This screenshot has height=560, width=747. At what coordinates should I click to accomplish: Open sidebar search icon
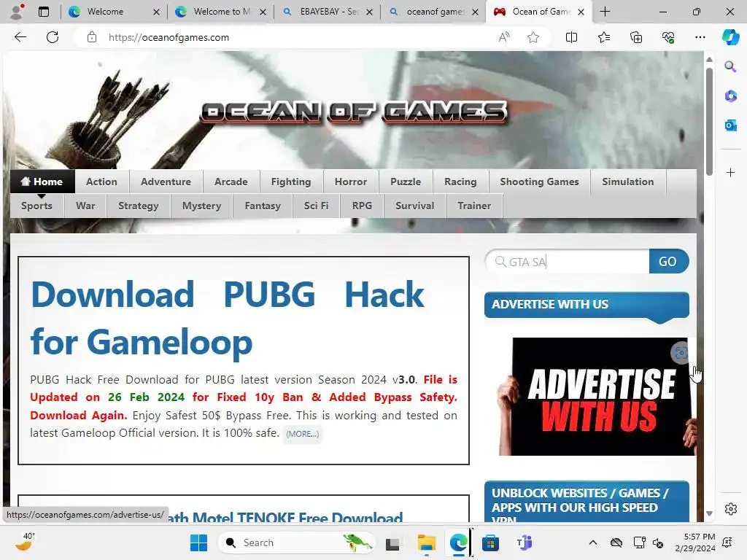coord(730,66)
